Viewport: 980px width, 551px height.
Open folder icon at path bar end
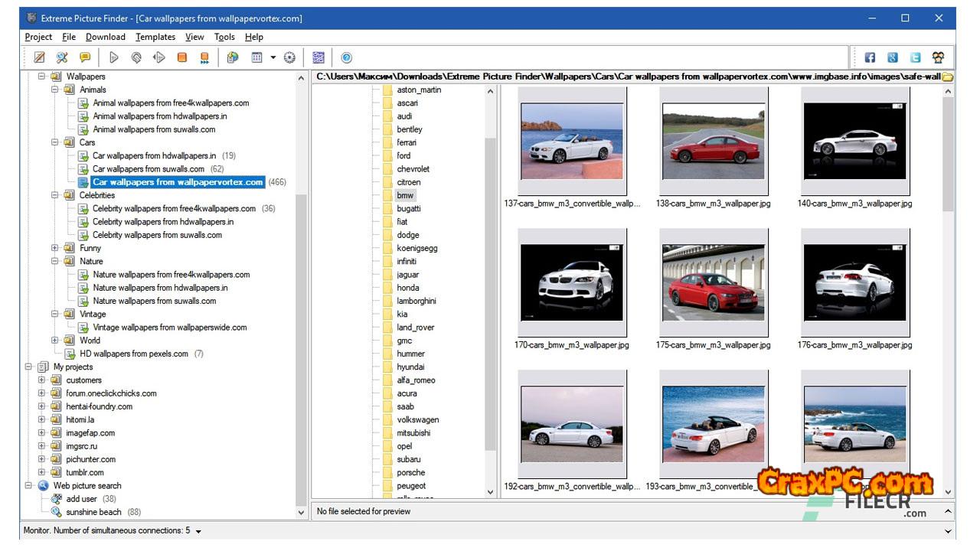point(947,77)
